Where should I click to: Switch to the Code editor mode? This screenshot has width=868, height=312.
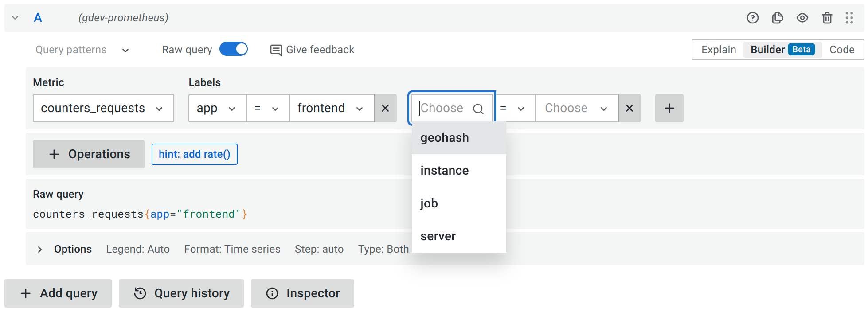click(841, 50)
